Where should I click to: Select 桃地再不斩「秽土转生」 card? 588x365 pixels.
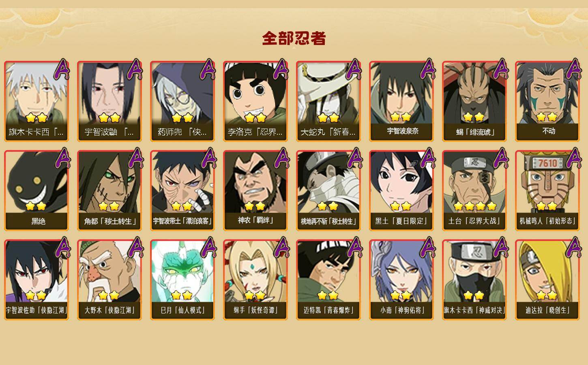tap(328, 191)
